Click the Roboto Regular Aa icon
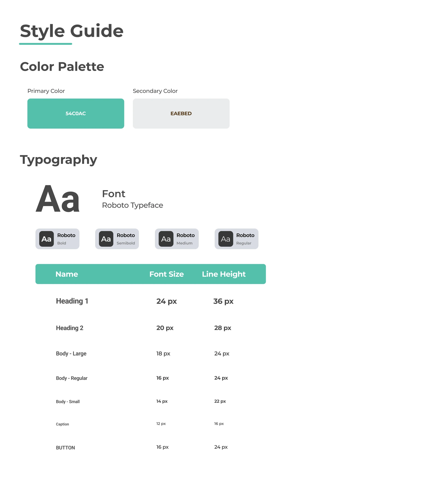Viewport: 448px width, 481px height. click(226, 239)
